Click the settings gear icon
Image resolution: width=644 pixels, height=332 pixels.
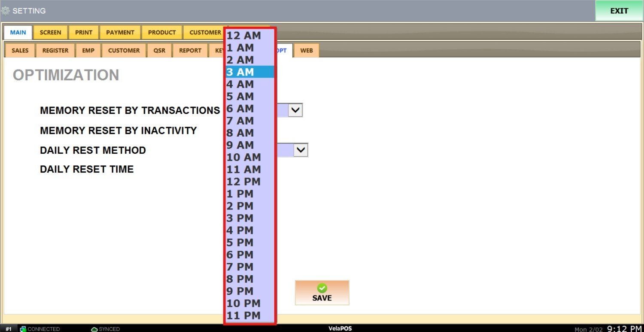click(x=6, y=11)
